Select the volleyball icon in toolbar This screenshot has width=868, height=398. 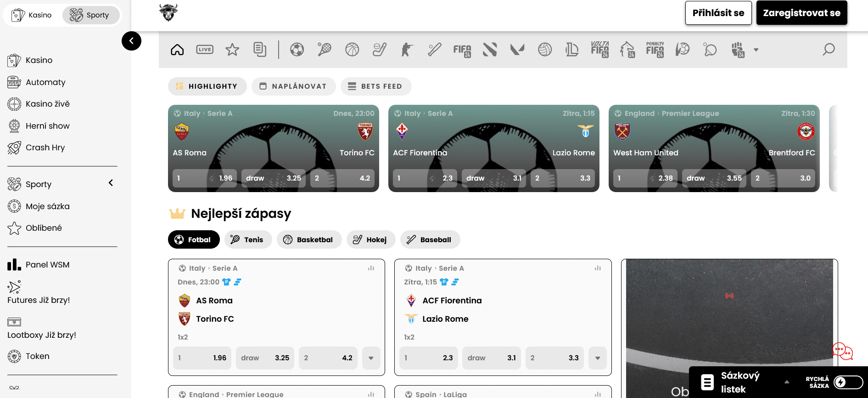pyautogui.click(x=545, y=50)
